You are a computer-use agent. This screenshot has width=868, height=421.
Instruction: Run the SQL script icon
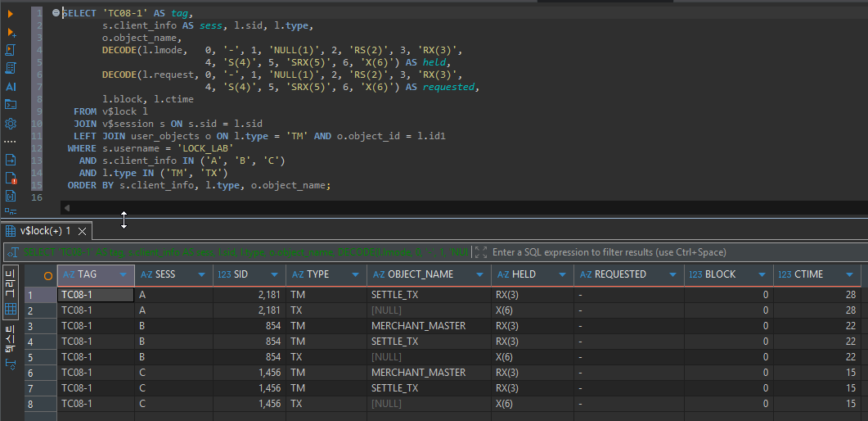[x=10, y=51]
